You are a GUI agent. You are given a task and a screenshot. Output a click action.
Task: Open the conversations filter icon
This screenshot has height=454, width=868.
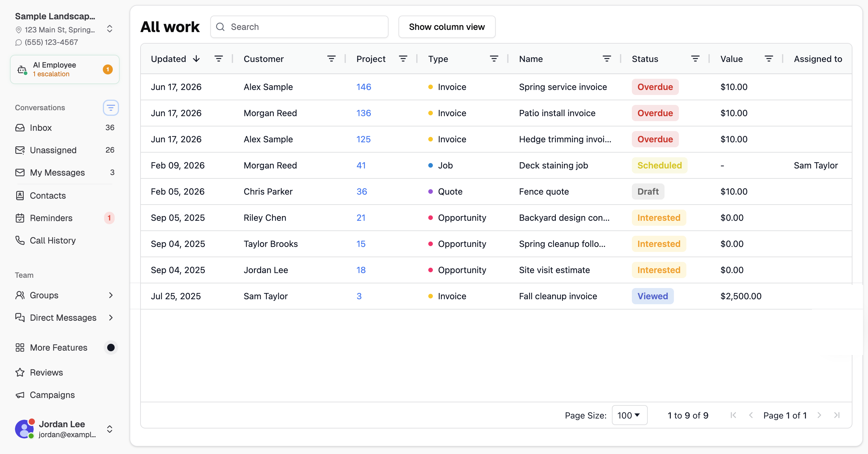point(111,108)
